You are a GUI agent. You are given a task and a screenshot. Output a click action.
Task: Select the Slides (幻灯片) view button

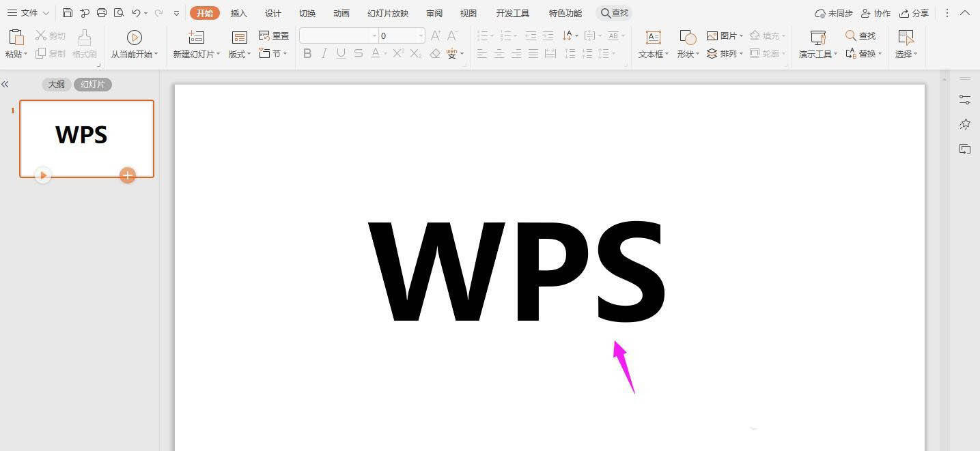pyautogui.click(x=93, y=85)
